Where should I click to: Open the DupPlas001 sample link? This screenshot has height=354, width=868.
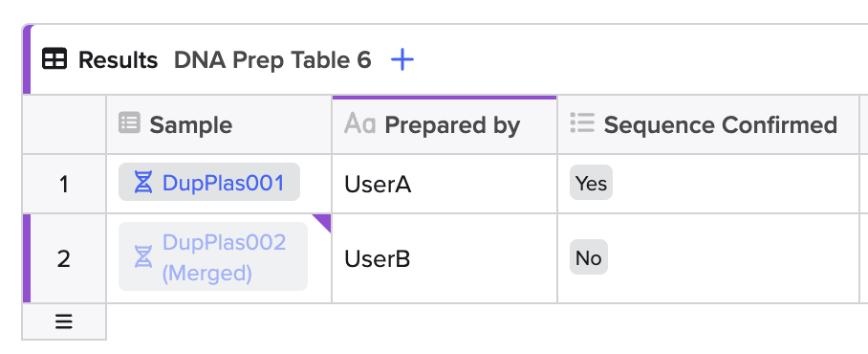point(223,183)
